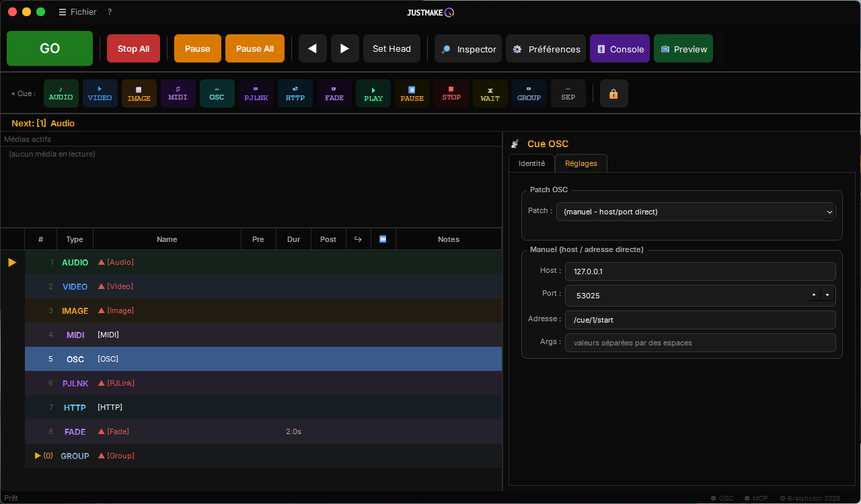
Task: Click the big green GO button
Action: point(50,48)
